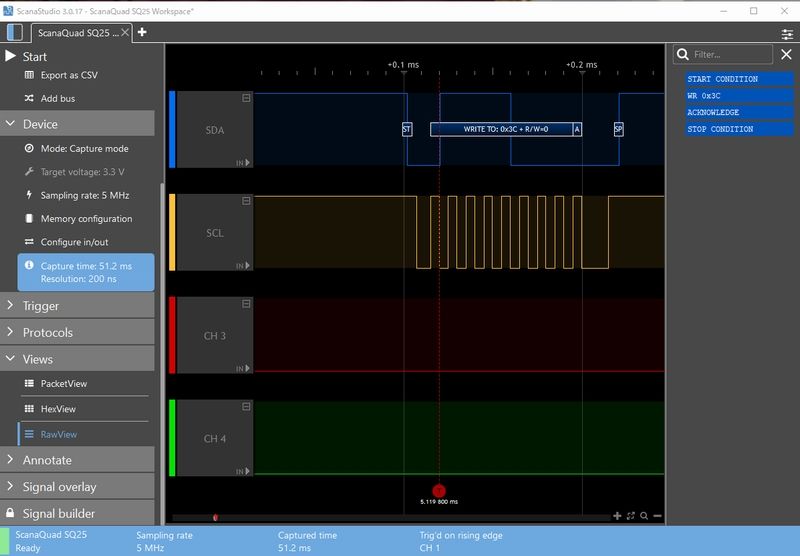The height and width of the screenshot is (556, 800).
Task: Select WR 0x3C in results list
Action: (739, 95)
